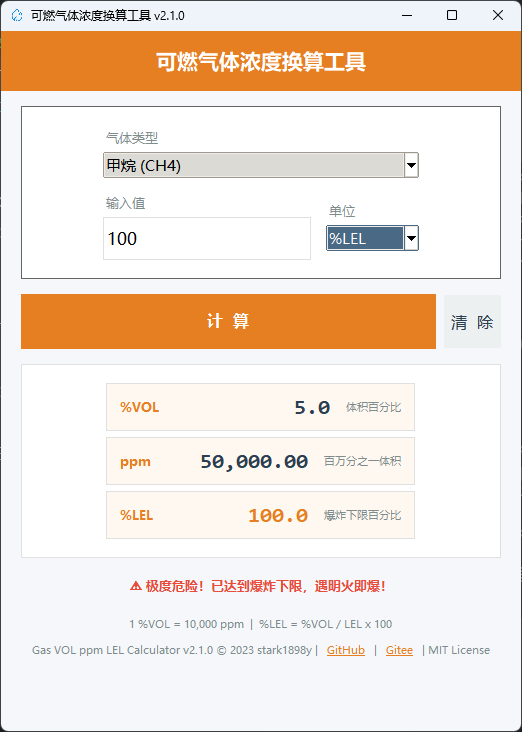Click the formula text 1 %VOL = 10,000 ppm

click(187, 624)
